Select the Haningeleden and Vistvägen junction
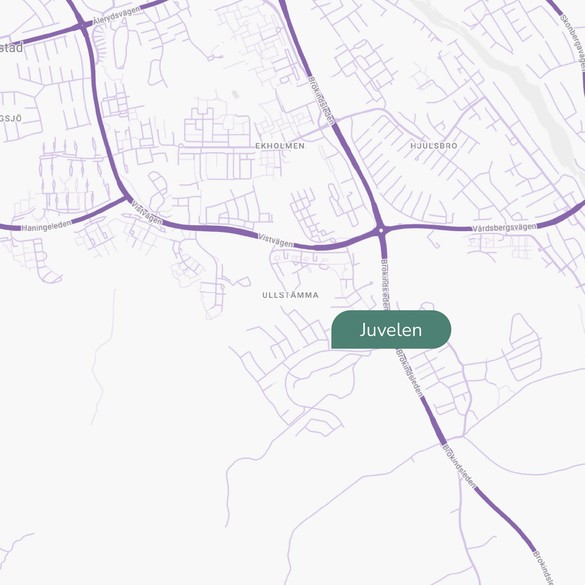 click(x=126, y=195)
